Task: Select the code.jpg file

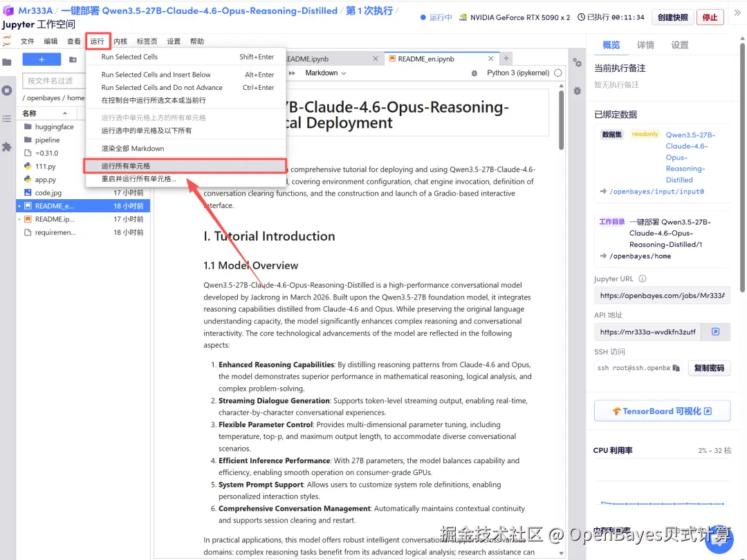Action: point(48,193)
